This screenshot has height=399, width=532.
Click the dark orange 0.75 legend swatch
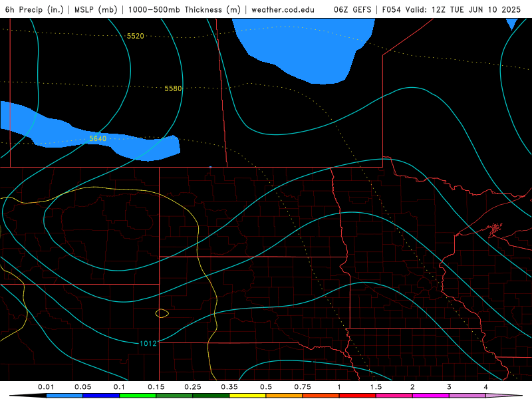(x=321, y=396)
